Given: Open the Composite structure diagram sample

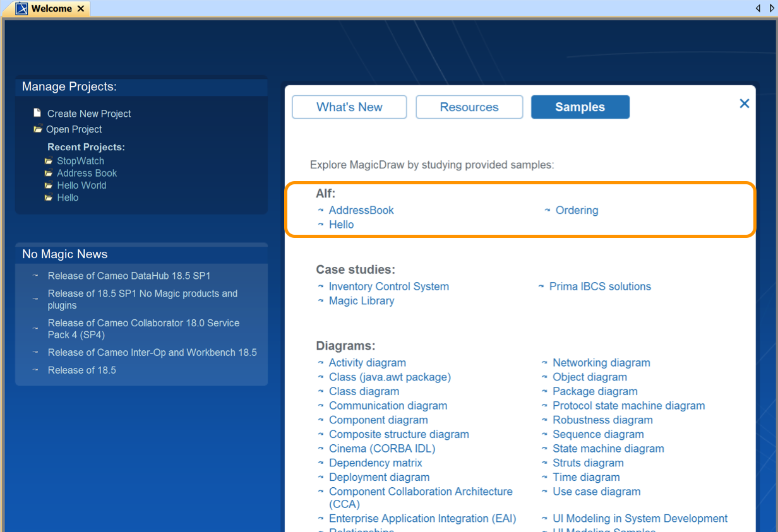Looking at the screenshot, I should click(x=399, y=434).
